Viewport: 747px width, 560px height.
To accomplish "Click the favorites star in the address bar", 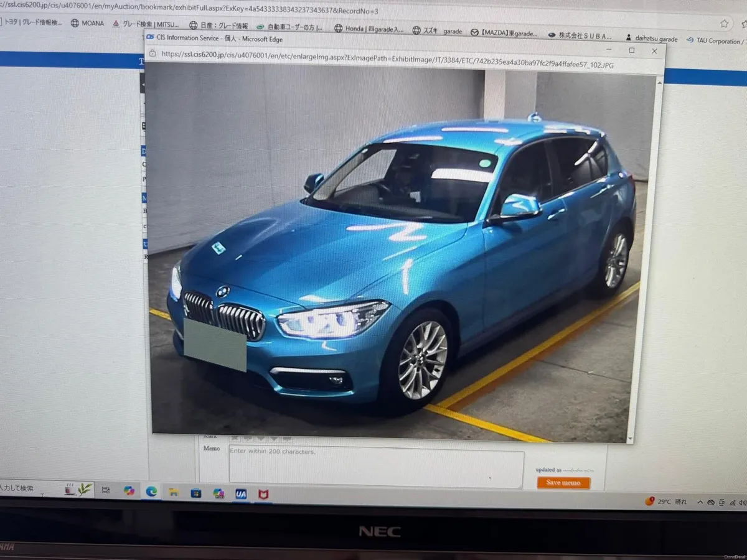I will point(724,22).
